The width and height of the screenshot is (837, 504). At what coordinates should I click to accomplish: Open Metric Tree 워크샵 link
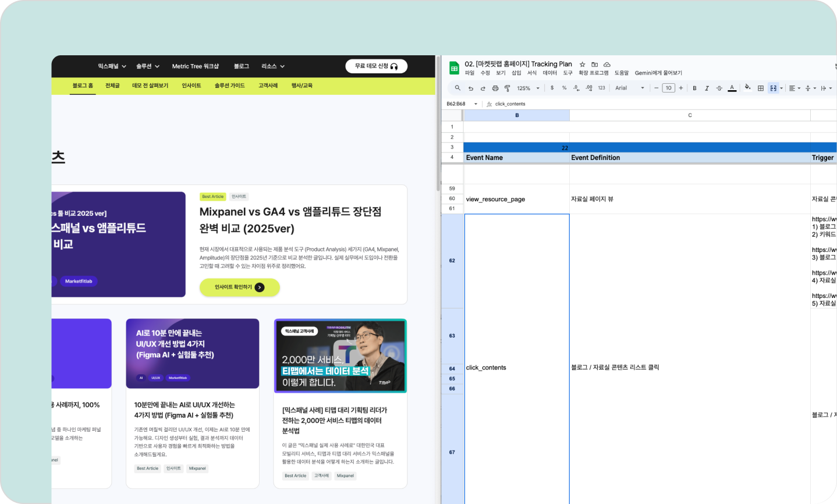[x=196, y=66]
